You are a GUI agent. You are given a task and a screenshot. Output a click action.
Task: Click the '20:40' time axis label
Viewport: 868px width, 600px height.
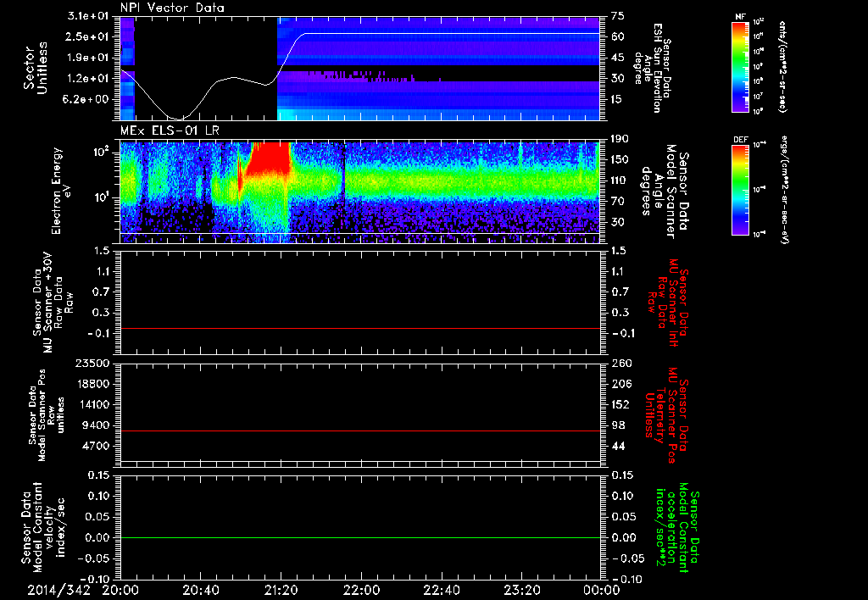[200, 590]
